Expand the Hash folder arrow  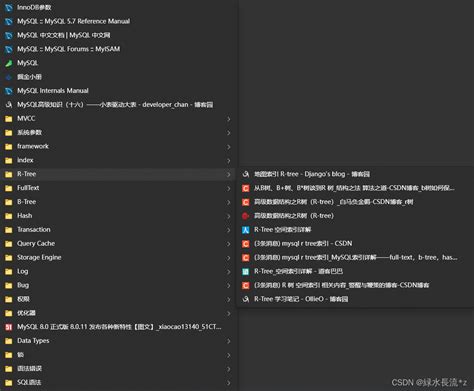pyautogui.click(x=229, y=216)
